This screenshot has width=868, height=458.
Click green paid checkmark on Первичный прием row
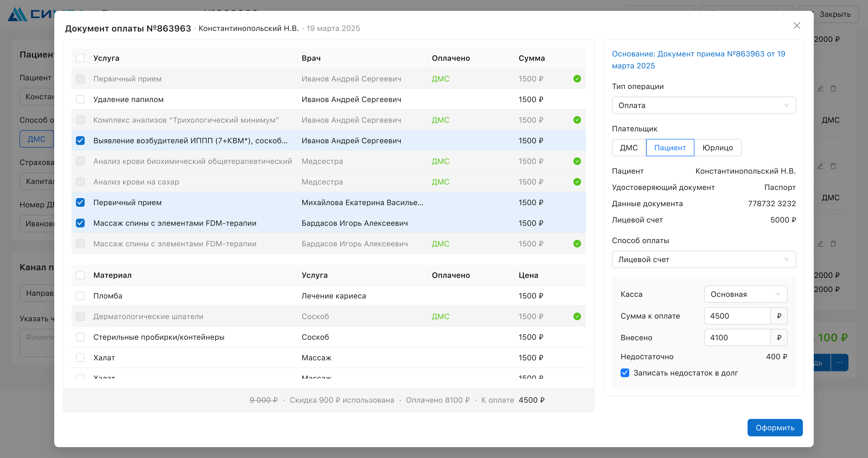tap(577, 79)
